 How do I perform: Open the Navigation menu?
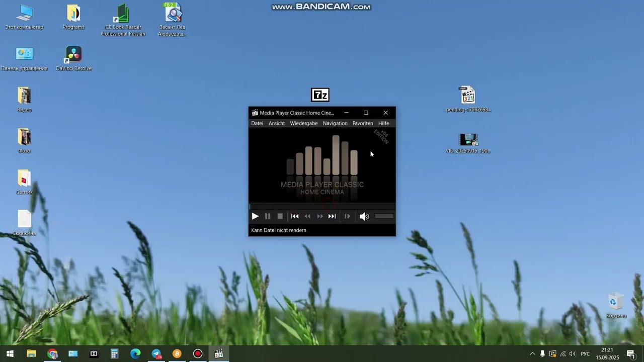coord(335,123)
